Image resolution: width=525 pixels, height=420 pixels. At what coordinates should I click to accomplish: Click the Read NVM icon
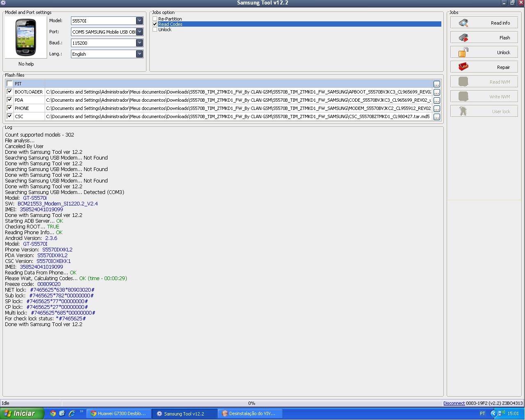[x=463, y=82]
